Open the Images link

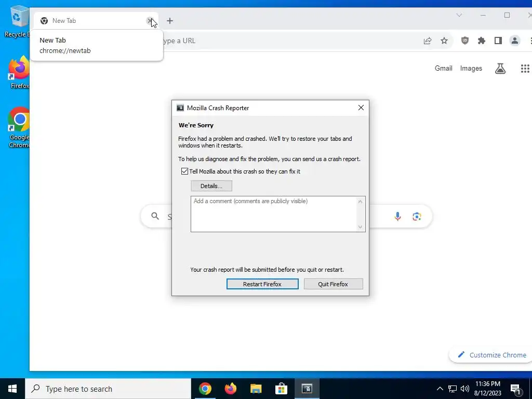pos(471,68)
